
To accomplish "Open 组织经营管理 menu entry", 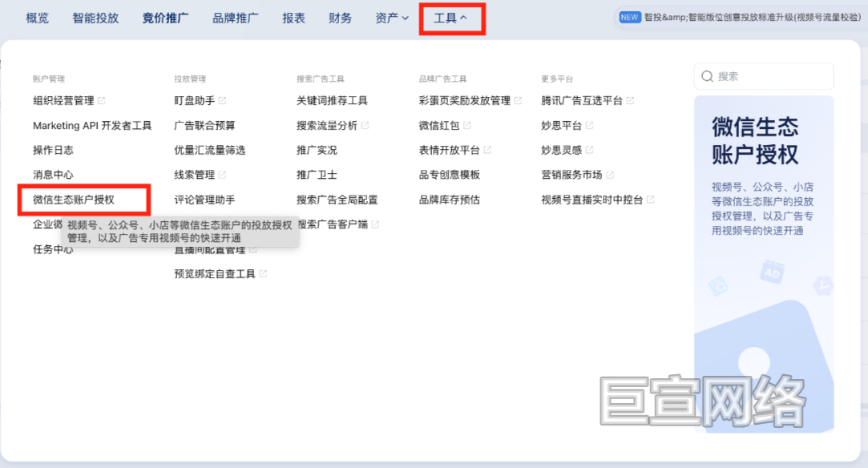I will pos(63,101).
